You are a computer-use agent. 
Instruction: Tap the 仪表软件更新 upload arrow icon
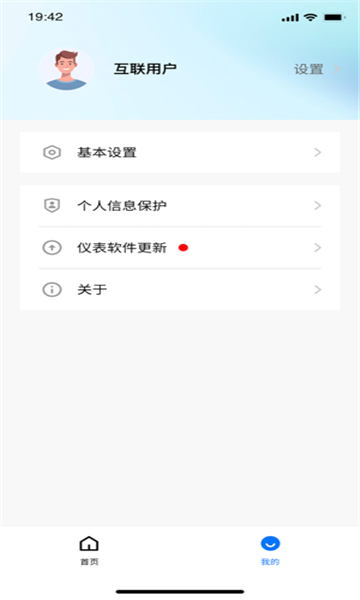click(x=52, y=248)
